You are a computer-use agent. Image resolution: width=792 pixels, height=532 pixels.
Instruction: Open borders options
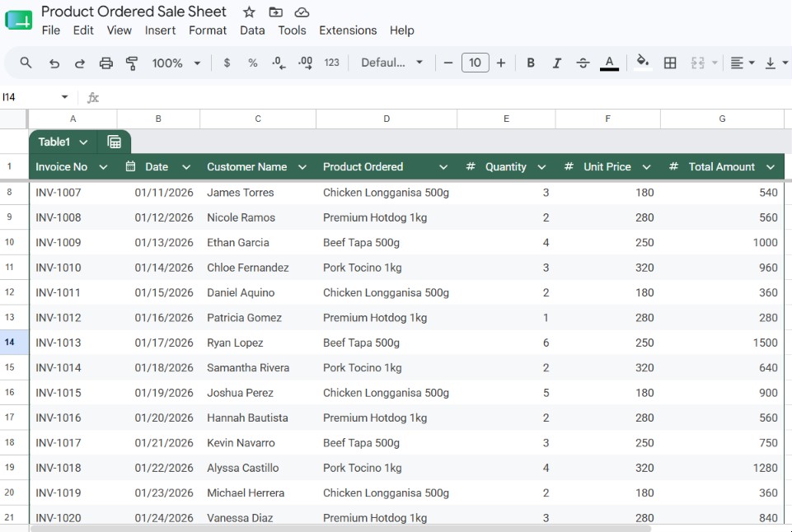(670, 63)
